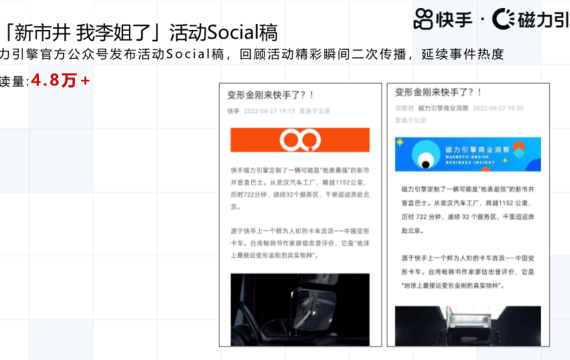
Task: Open the dark truck mirror photo in left article
Action: (300, 309)
